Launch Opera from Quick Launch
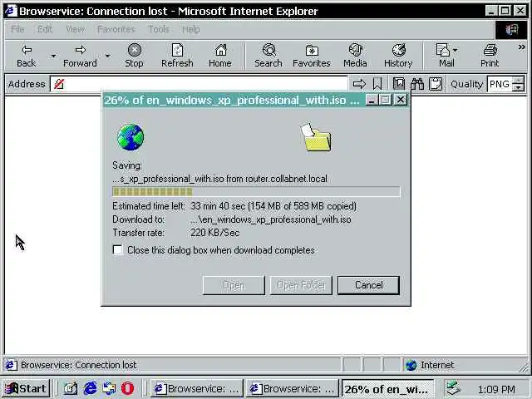Screen dimensions: 532x399 click(x=127, y=388)
